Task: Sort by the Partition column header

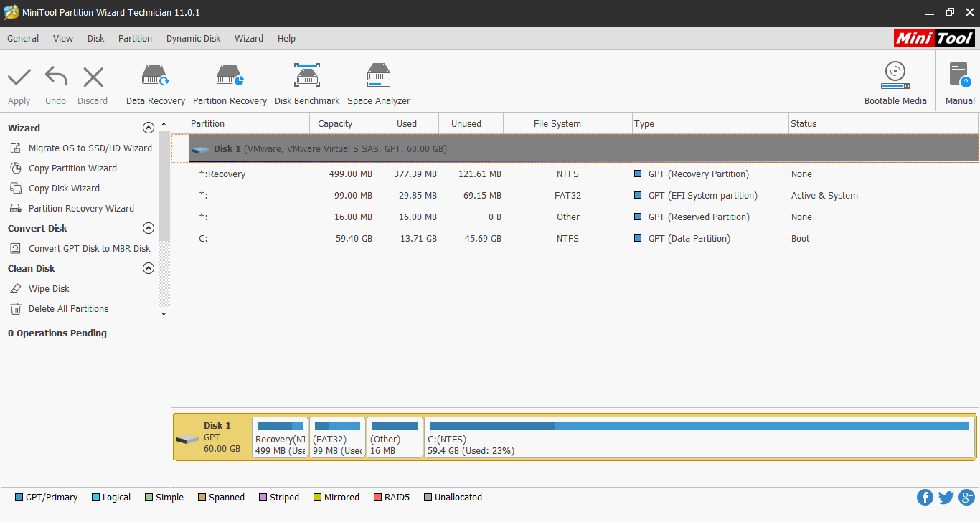Action: point(249,123)
